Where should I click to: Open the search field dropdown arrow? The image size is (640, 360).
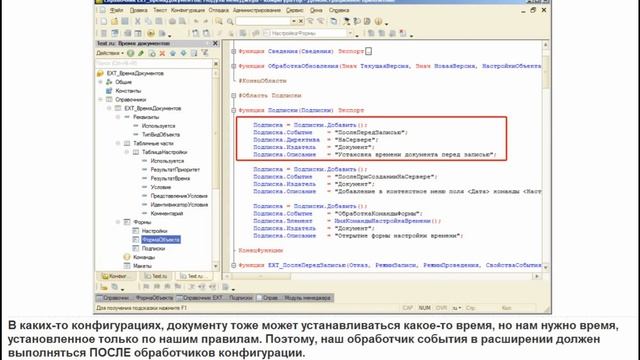pos(293,21)
